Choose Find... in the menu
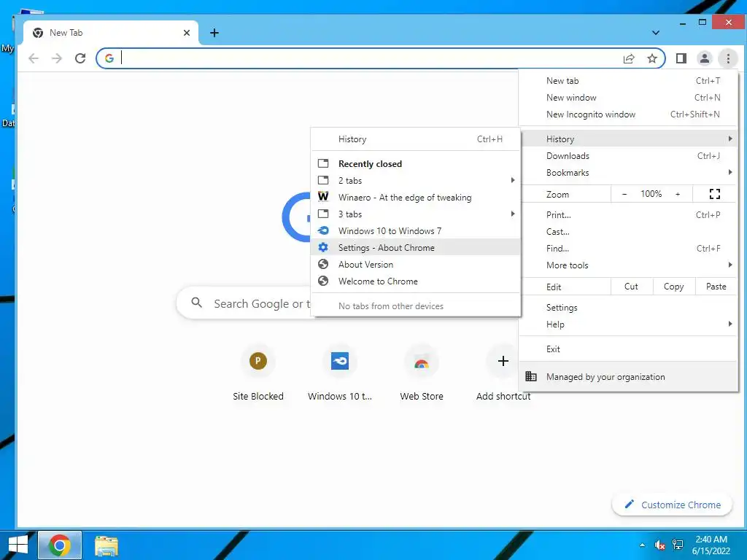This screenshot has height=560, width=747. tap(628, 248)
